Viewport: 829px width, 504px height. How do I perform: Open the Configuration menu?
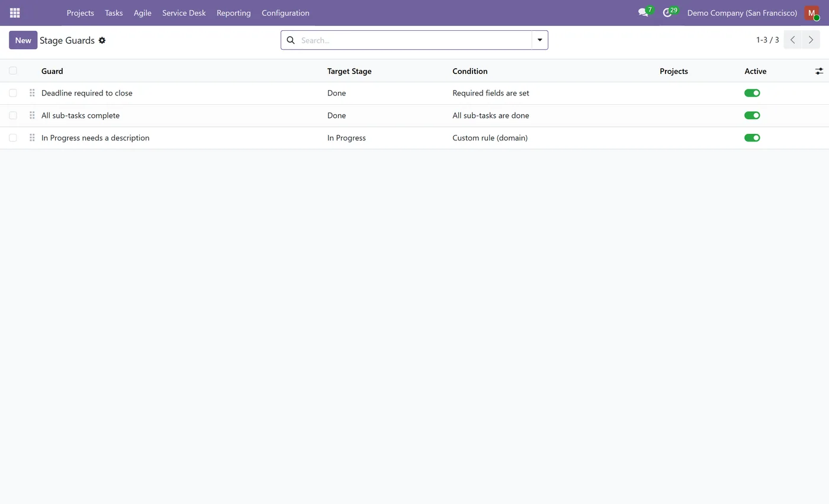pos(285,12)
